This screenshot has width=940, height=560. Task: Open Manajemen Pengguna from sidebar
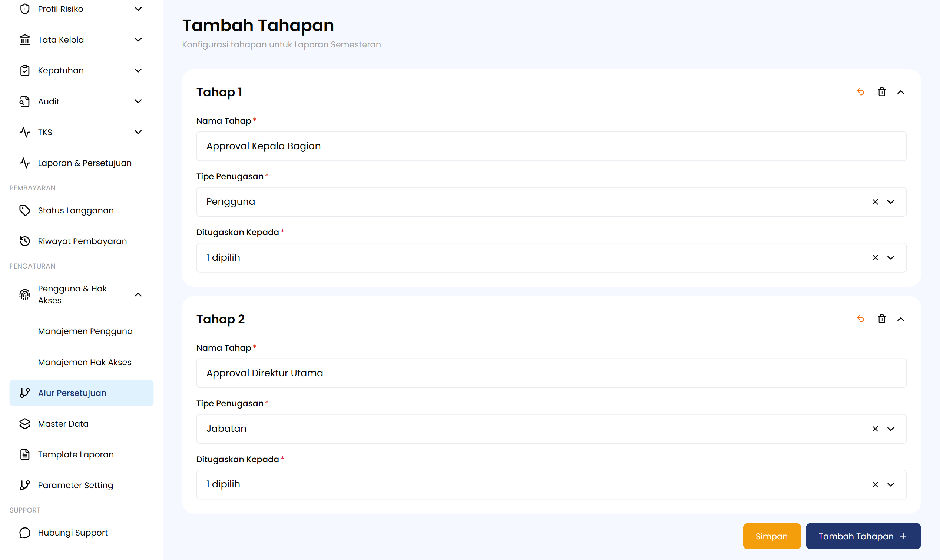pyautogui.click(x=85, y=331)
